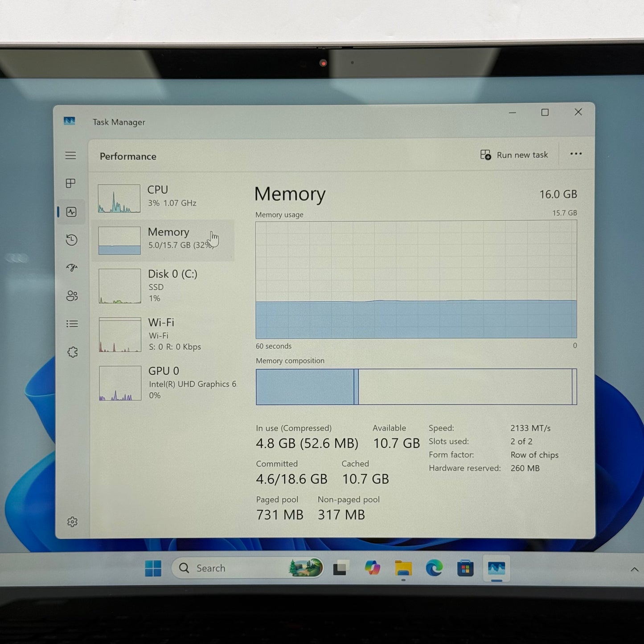This screenshot has width=644, height=644.
Task: Click the taskbar Search field
Action: point(247,568)
